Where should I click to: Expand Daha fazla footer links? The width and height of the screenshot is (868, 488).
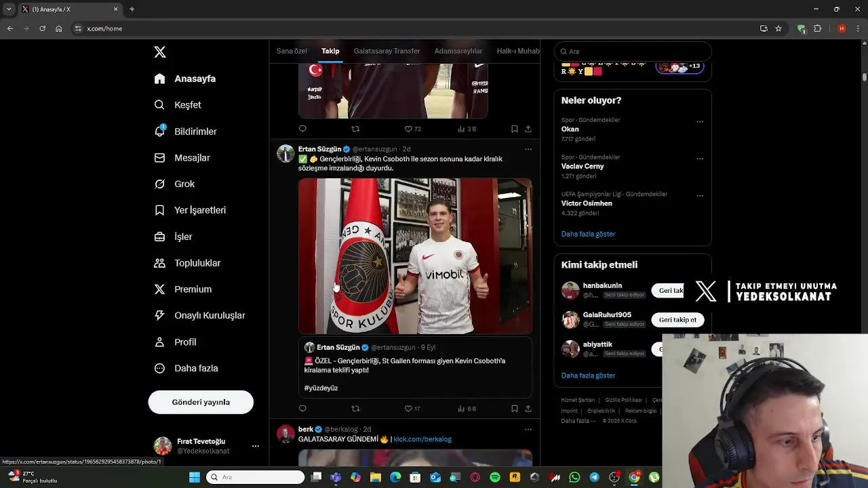[578, 421]
